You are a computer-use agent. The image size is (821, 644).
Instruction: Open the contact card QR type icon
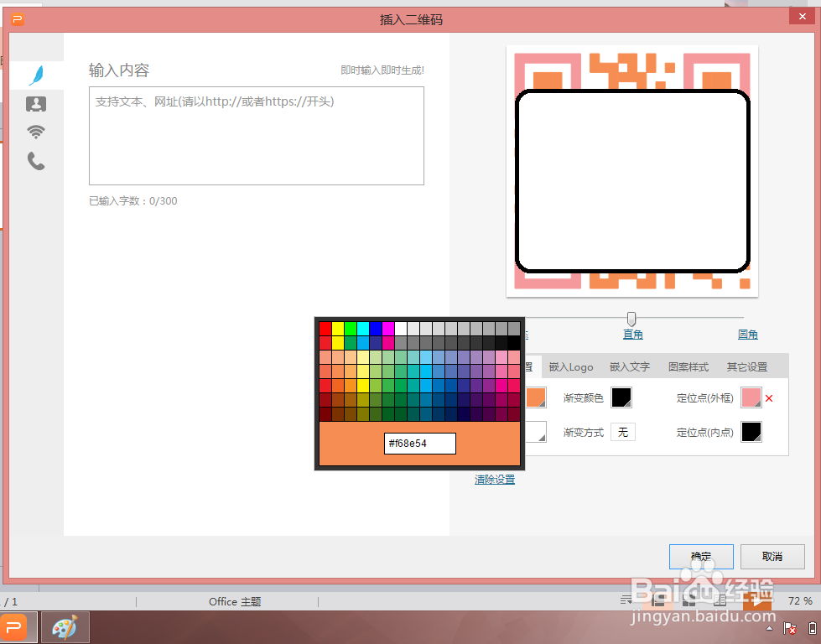(36, 104)
